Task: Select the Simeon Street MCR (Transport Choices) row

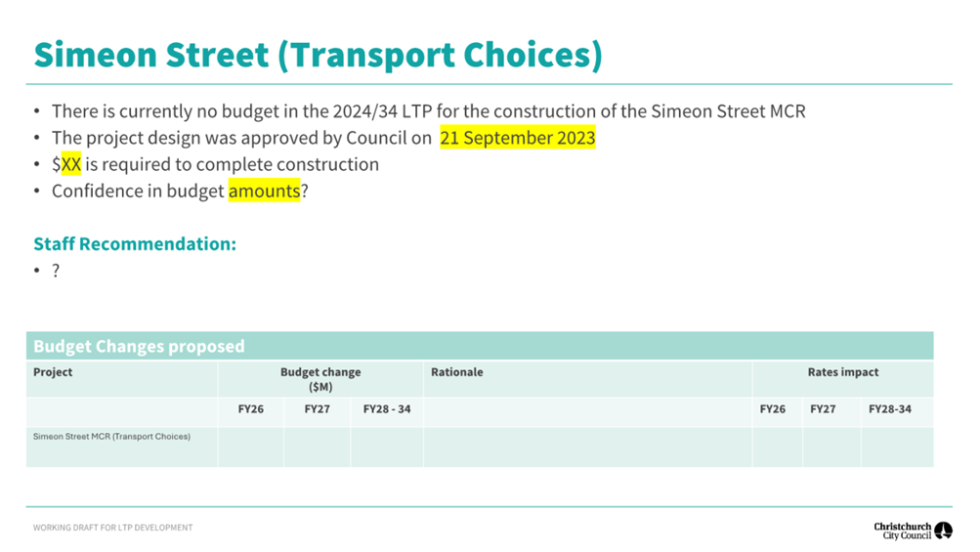Action: tap(480, 447)
